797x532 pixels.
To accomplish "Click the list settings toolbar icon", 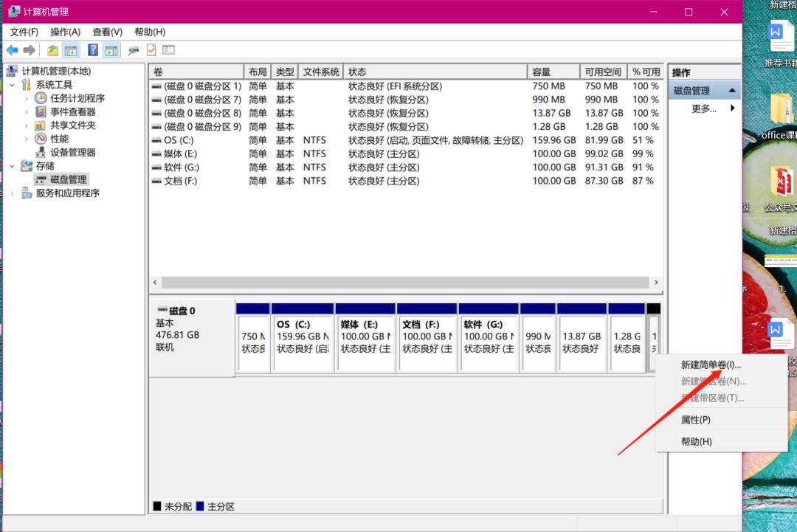I will point(169,50).
